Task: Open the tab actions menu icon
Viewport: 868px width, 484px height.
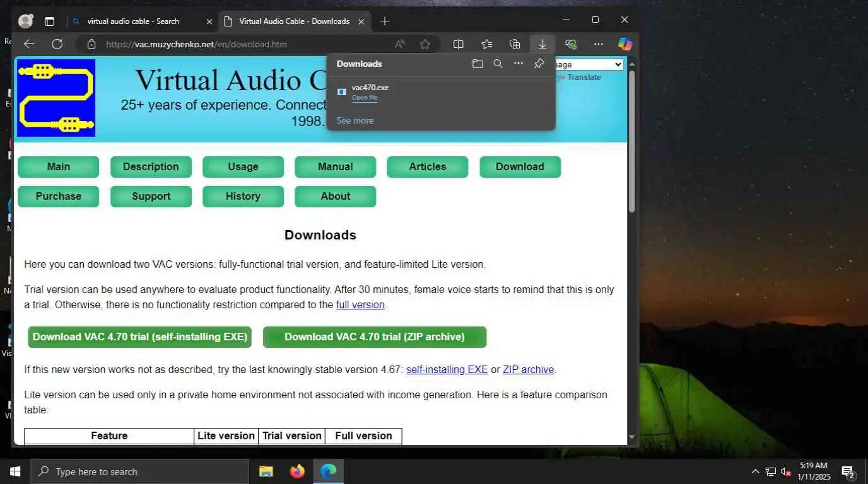Action: click(x=49, y=21)
